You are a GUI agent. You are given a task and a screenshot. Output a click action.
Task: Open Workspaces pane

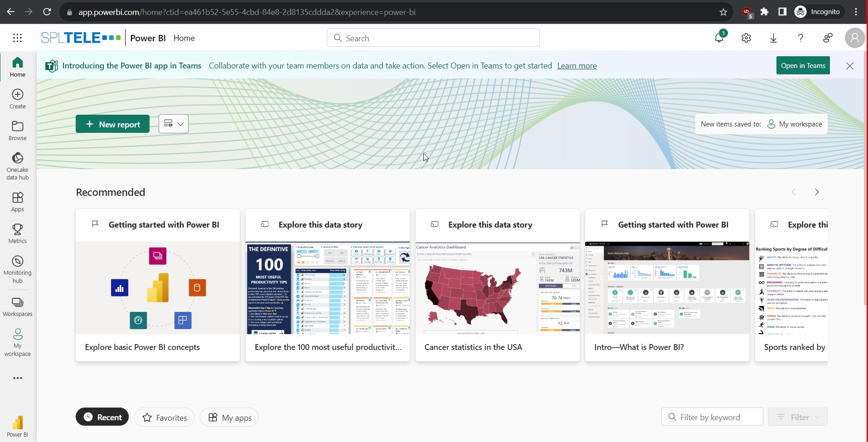coord(18,307)
